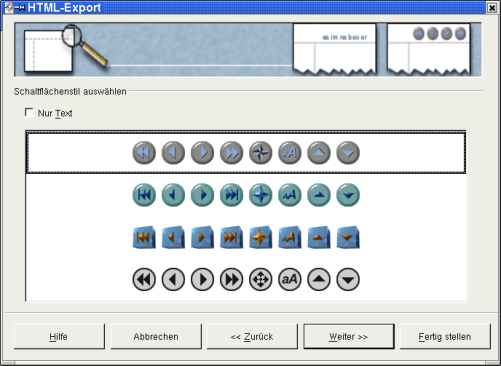Finish with the Fertig stellen button

click(x=445, y=337)
